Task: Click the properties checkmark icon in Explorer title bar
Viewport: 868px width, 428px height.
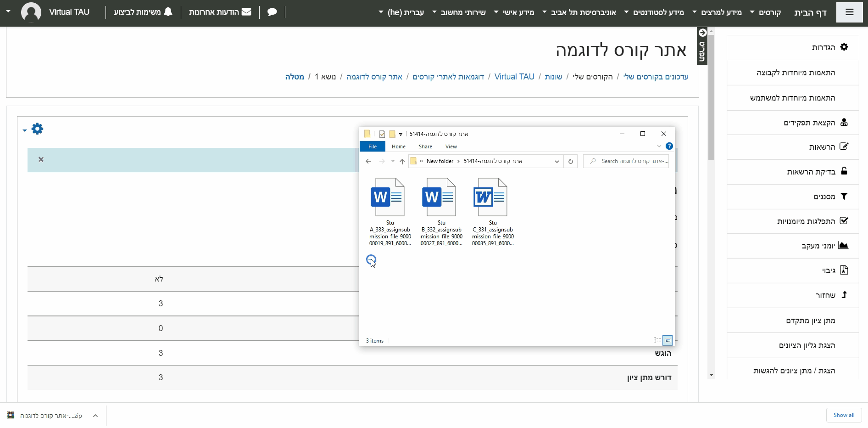Action: click(382, 134)
